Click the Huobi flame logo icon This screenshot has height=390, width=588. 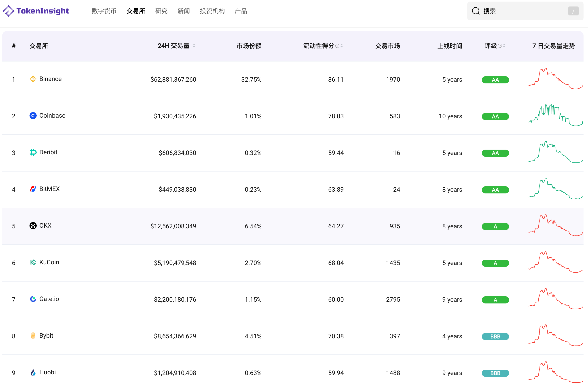click(33, 372)
